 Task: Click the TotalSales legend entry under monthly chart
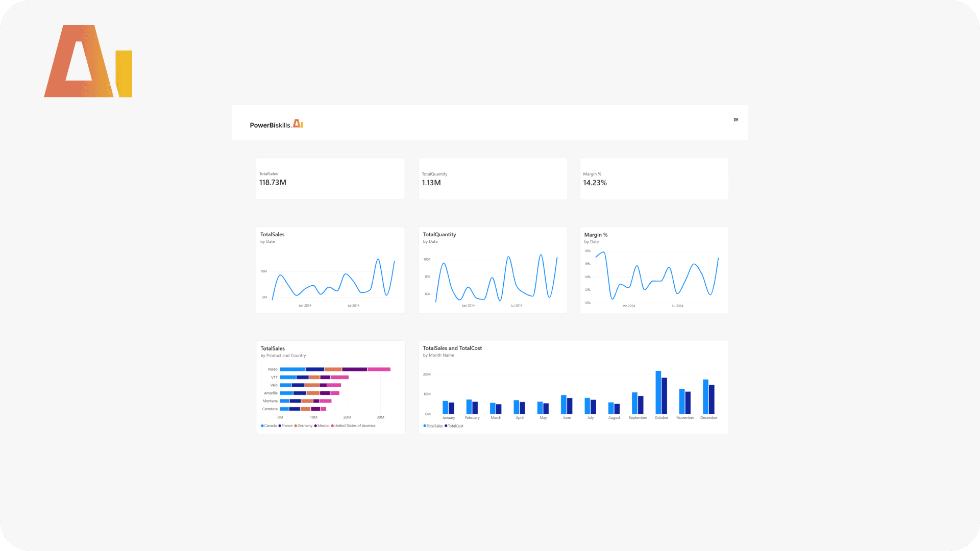(433, 426)
